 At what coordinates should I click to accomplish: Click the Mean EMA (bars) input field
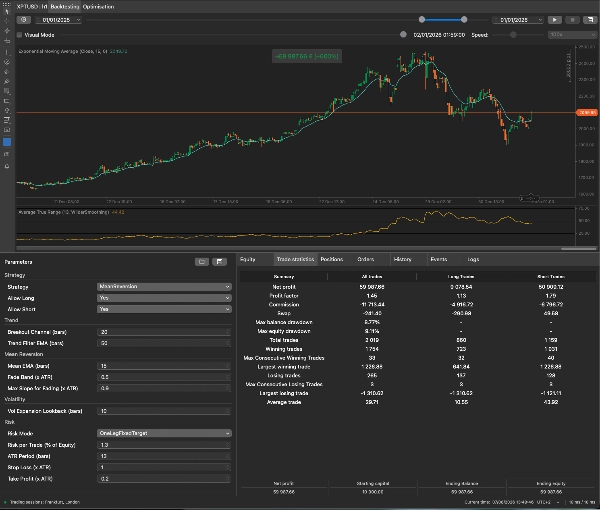pyautogui.click(x=164, y=366)
